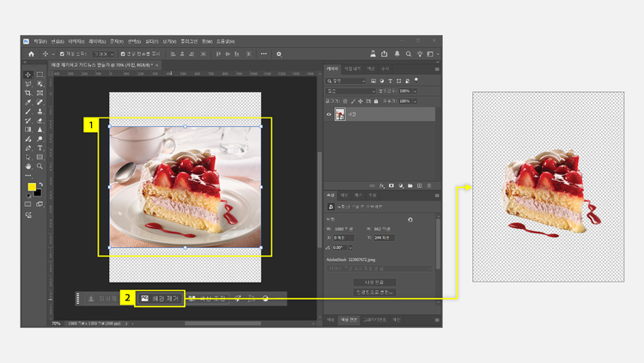Select the Spot Healing Brush tool
644x363 pixels.
coord(39,102)
